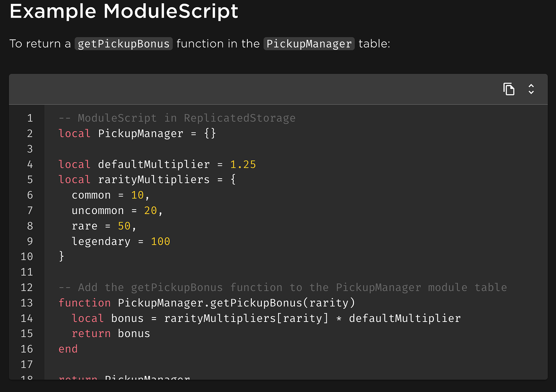
Task: Click line number 13 in the gutter
Action: pyautogui.click(x=27, y=303)
